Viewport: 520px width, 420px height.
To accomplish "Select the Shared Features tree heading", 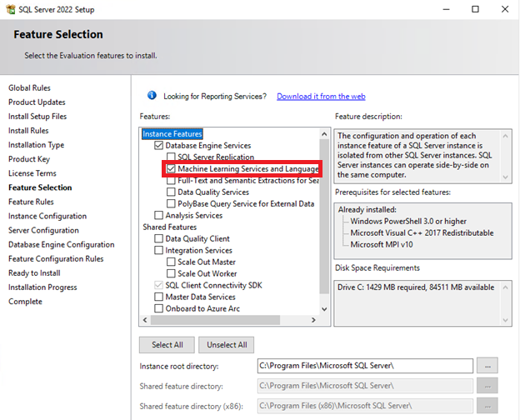I will pyautogui.click(x=169, y=227).
